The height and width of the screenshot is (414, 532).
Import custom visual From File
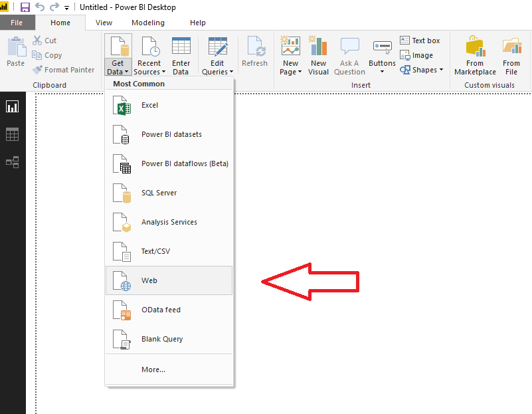(x=511, y=56)
